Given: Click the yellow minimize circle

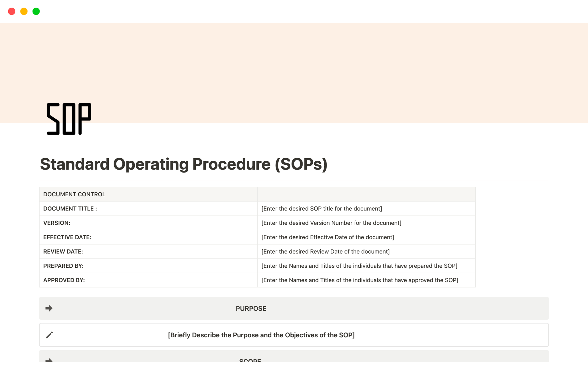Looking at the screenshot, I should [24, 11].
